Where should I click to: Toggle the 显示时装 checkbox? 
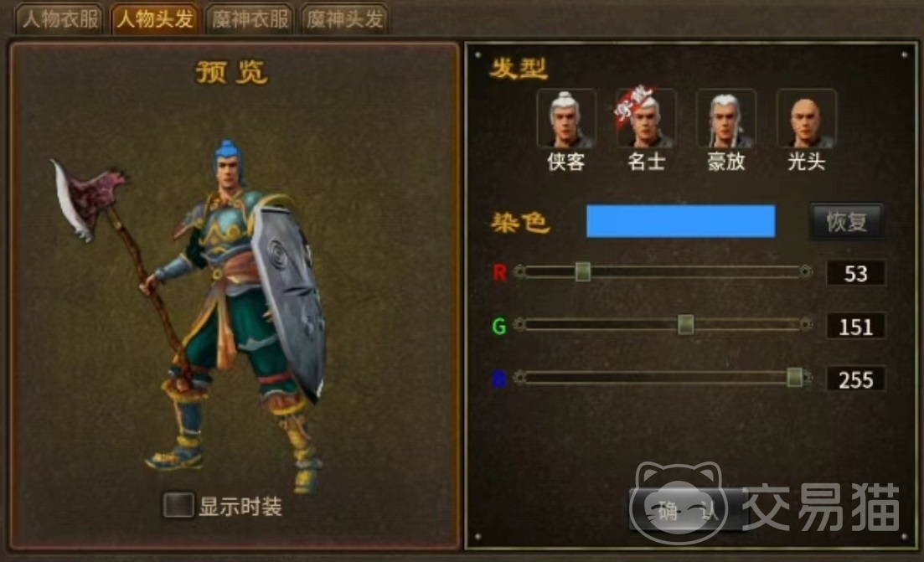point(178,505)
